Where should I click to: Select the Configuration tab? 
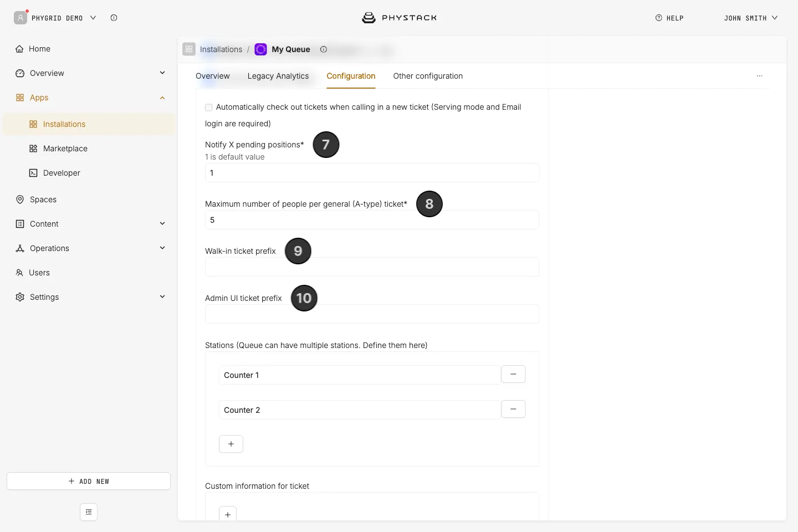[351, 76]
